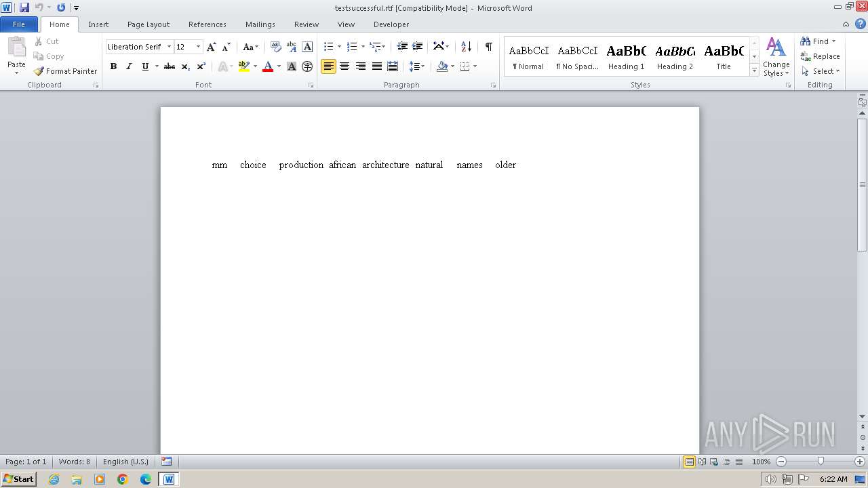Screen dimensions: 868x488
Task: Open Font dialog launcher
Action: pyautogui.click(x=311, y=85)
